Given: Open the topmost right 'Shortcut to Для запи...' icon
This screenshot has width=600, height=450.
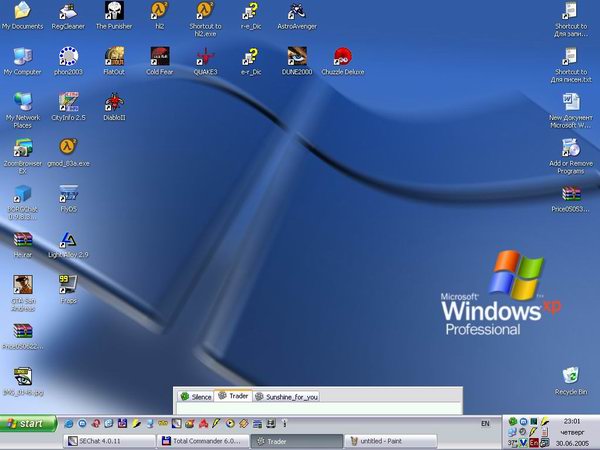Looking at the screenshot, I should click(x=571, y=19).
